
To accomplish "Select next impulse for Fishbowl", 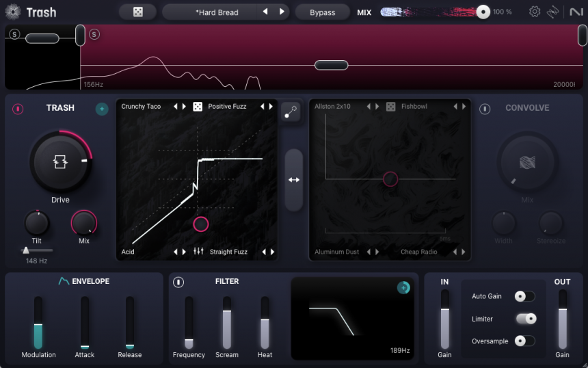I will pyautogui.click(x=464, y=107).
